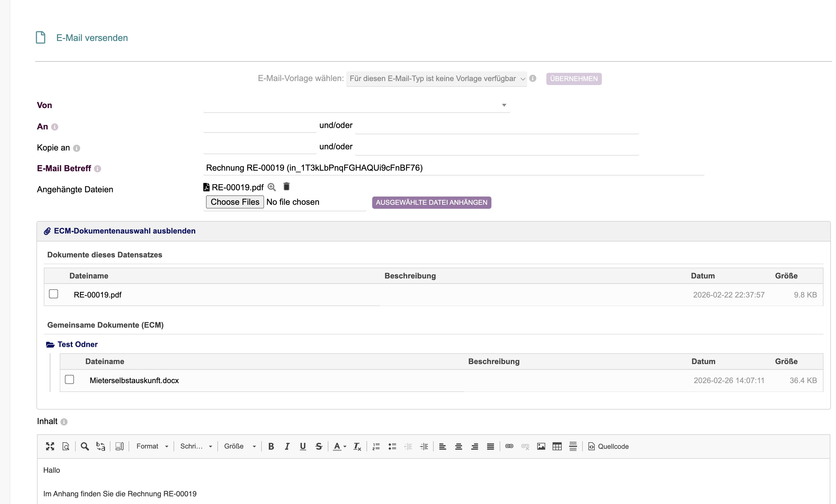Click the trash icon next to RE-00019.pdf
Viewport: 836px width, 504px height.
[286, 187]
